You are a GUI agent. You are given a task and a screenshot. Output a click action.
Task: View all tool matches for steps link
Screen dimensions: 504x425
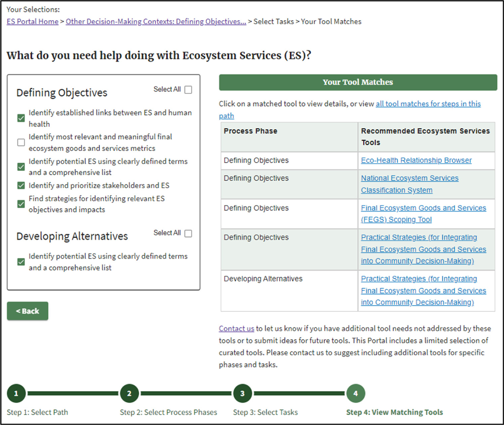pos(428,104)
